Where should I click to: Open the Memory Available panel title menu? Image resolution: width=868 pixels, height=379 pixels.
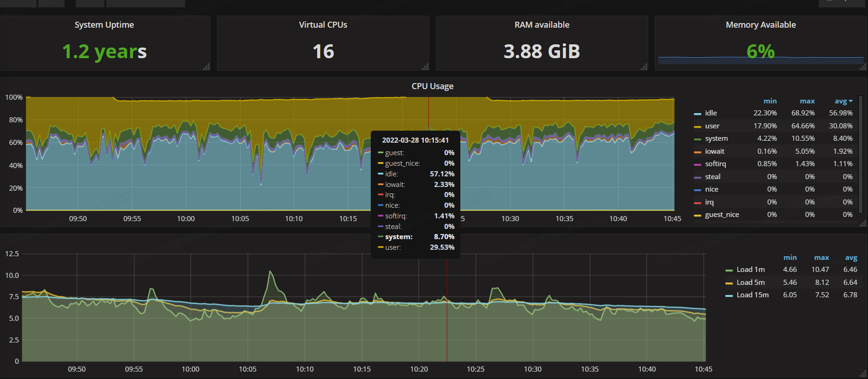pos(761,25)
